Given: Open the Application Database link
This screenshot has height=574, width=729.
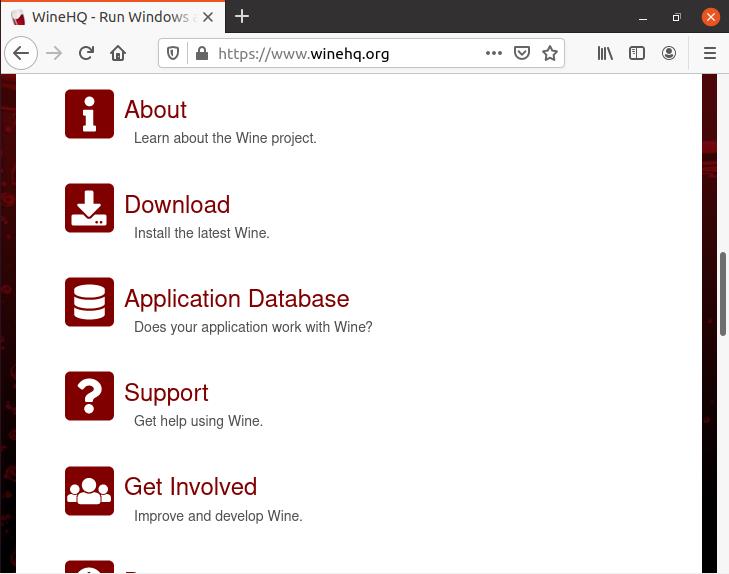Looking at the screenshot, I should tap(237, 298).
